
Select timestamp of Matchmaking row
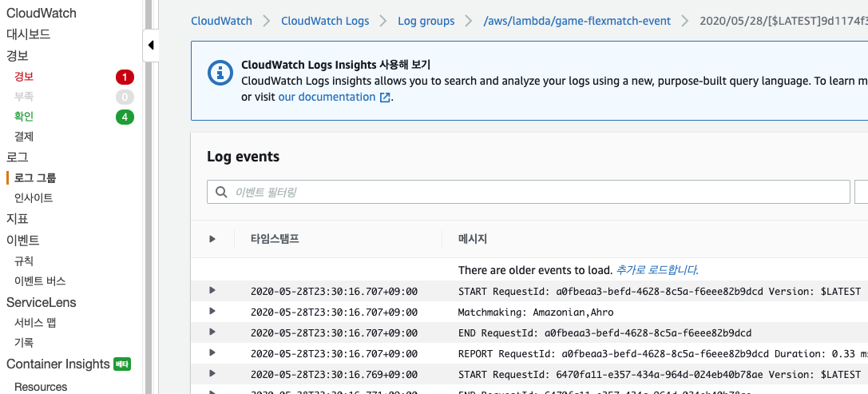point(334,312)
